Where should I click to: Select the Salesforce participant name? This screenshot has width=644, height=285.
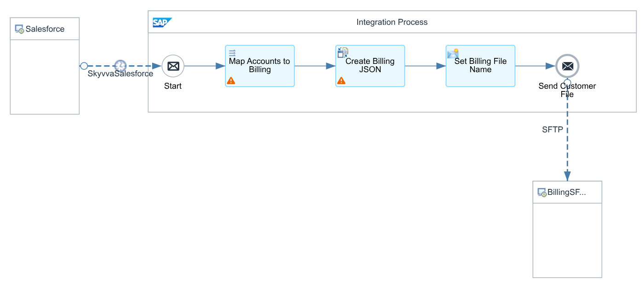[x=45, y=29]
